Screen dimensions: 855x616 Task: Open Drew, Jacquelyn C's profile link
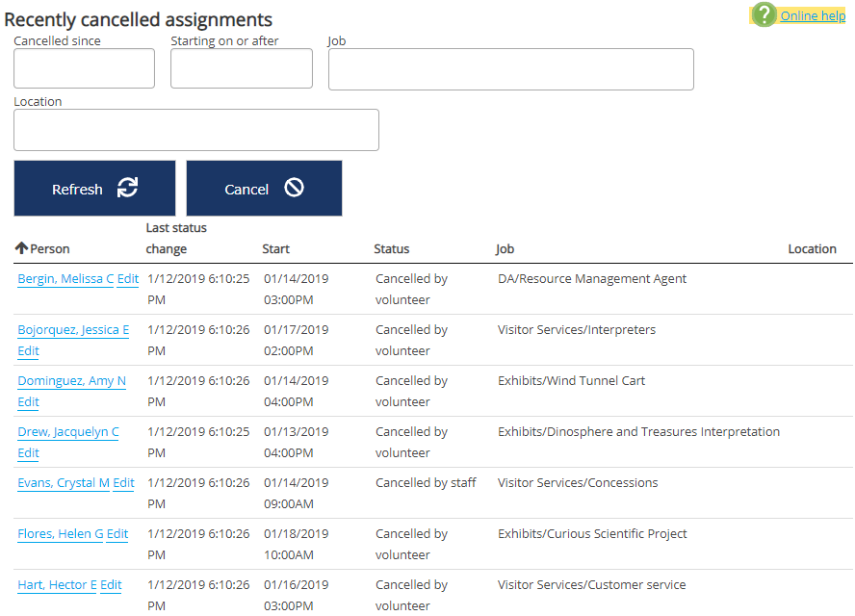click(x=67, y=432)
